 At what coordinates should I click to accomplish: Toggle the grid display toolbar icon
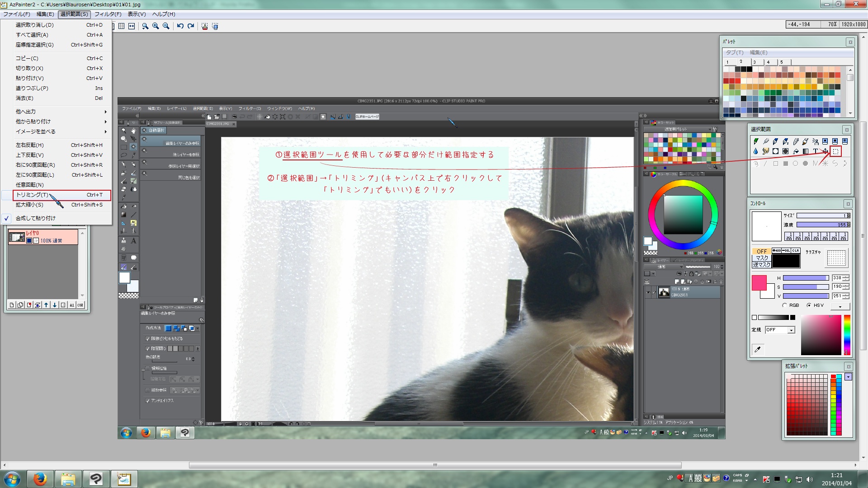(x=121, y=26)
